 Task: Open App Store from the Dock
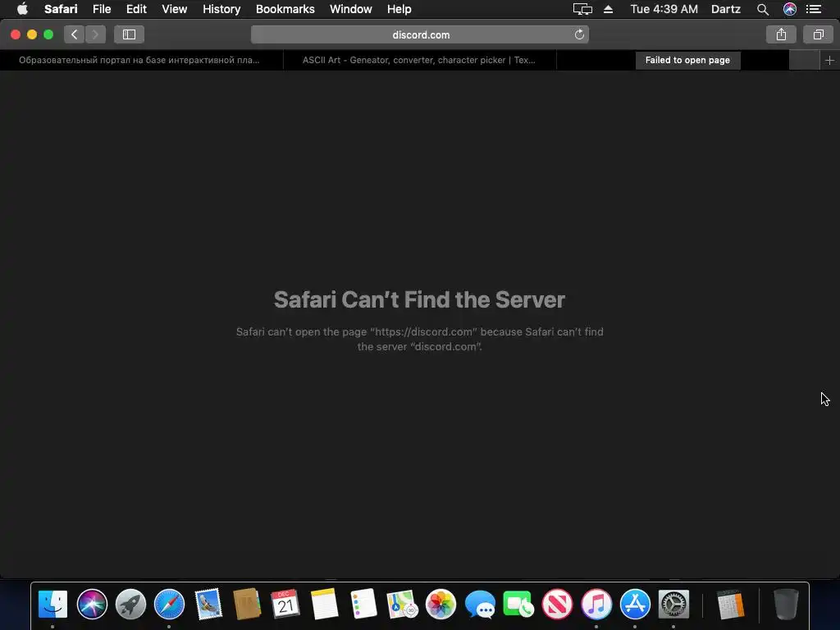(x=635, y=604)
